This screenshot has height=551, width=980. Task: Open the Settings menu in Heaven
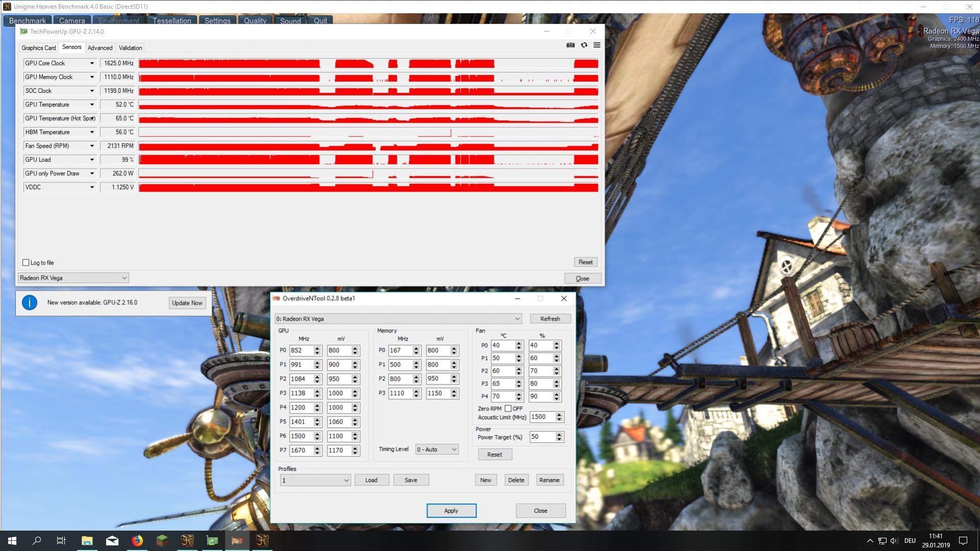(x=218, y=20)
